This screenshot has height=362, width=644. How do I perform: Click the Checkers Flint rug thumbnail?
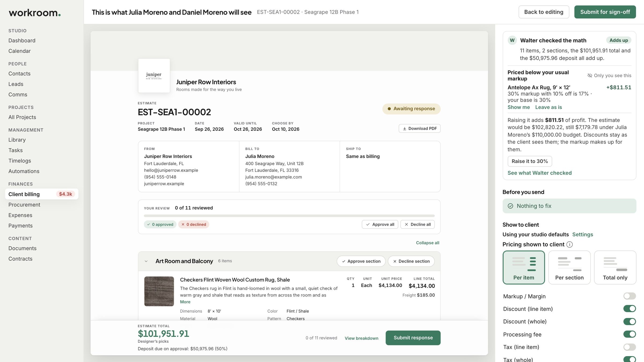coord(159,291)
